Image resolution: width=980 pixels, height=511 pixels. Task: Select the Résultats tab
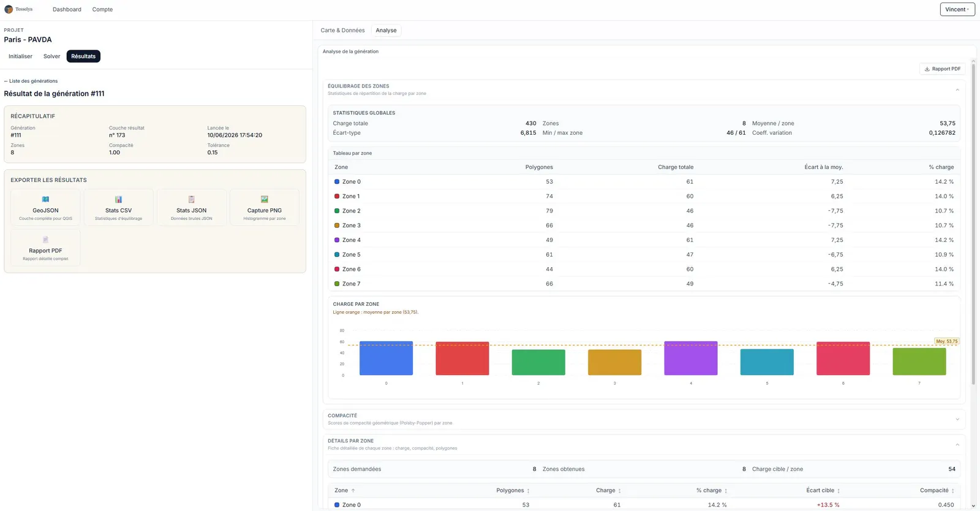[83, 56]
